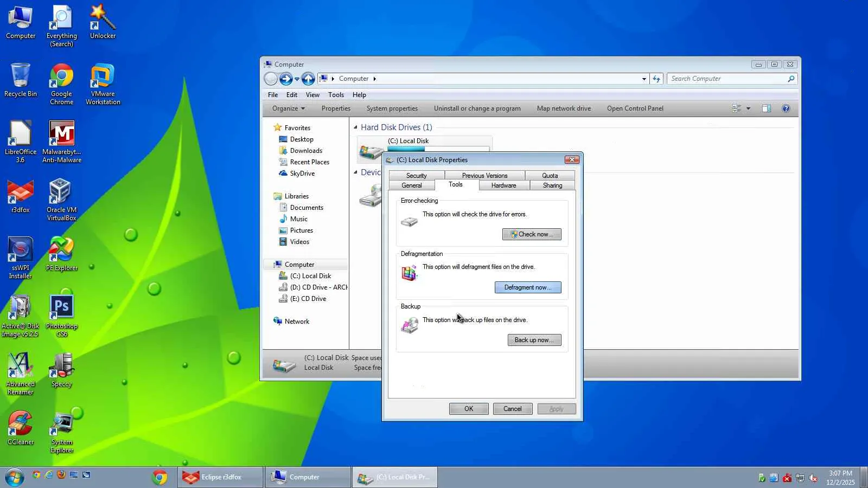Image resolution: width=868 pixels, height=488 pixels.
Task: Launch PE Explorer desktop shortcut
Action: pos(61,254)
